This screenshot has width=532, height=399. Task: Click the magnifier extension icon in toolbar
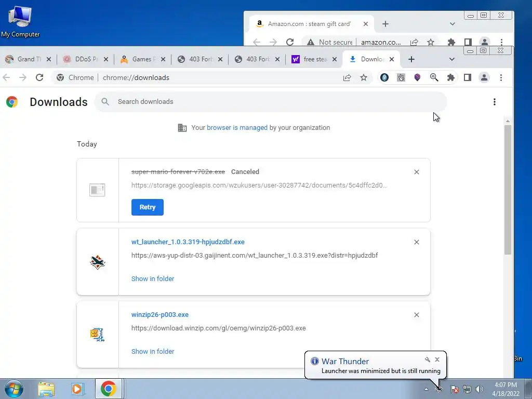point(434,77)
